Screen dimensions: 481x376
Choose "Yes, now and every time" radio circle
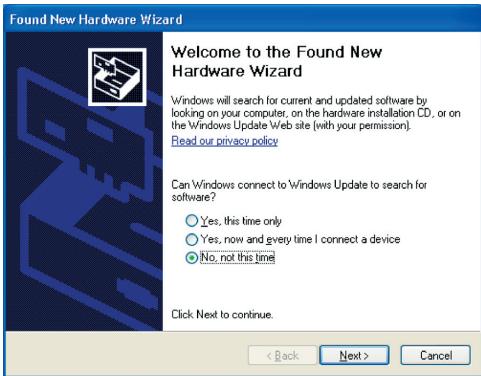click(192, 239)
